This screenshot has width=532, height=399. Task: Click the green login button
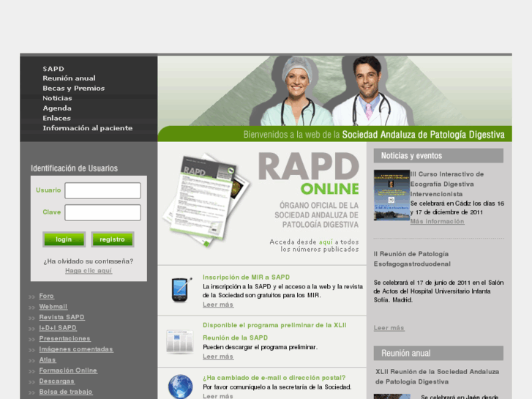coord(64,239)
